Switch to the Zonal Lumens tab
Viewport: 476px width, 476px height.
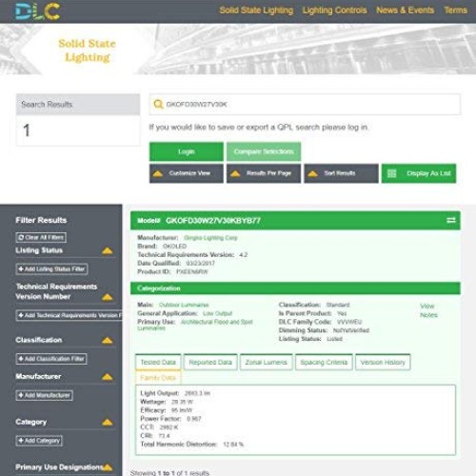266,362
